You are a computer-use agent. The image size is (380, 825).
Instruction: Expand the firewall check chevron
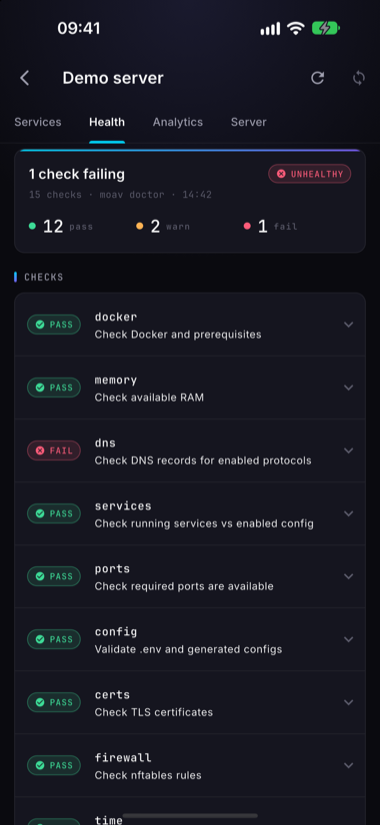pyautogui.click(x=348, y=766)
